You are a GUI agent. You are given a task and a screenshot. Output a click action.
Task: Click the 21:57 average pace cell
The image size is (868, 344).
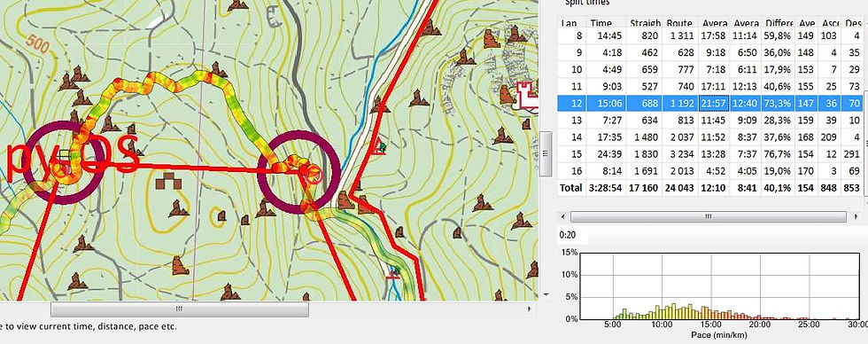coord(714,103)
